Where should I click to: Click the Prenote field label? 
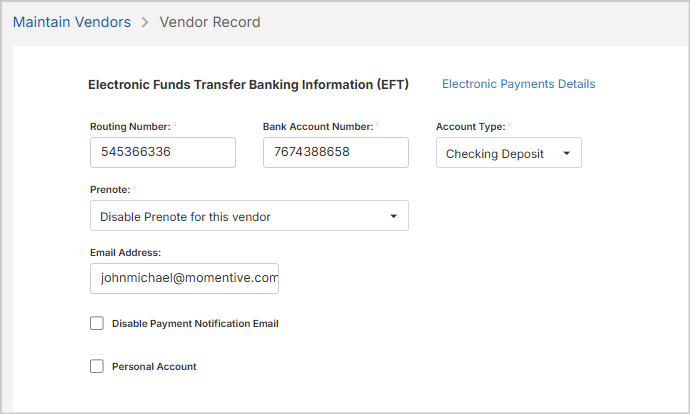pos(110,189)
